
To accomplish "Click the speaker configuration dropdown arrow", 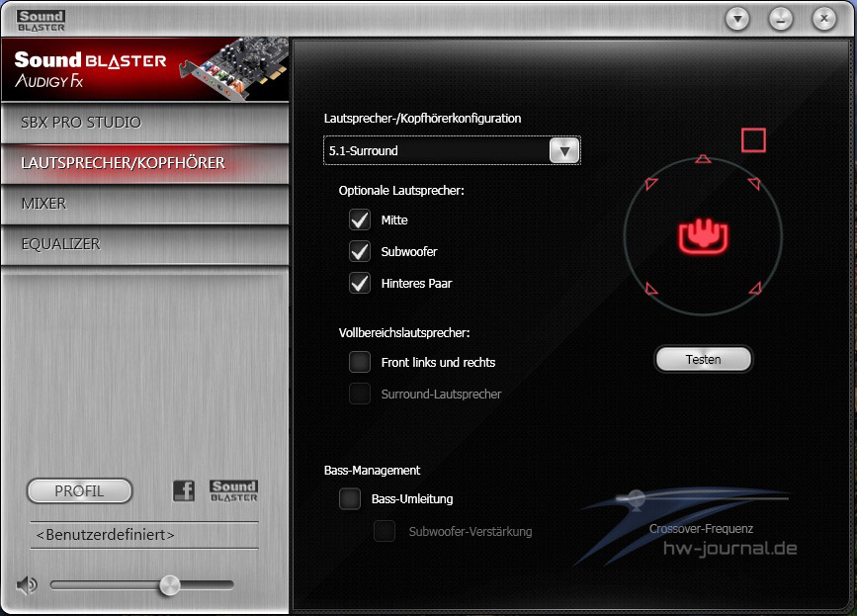I will click(x=564, y=150).
